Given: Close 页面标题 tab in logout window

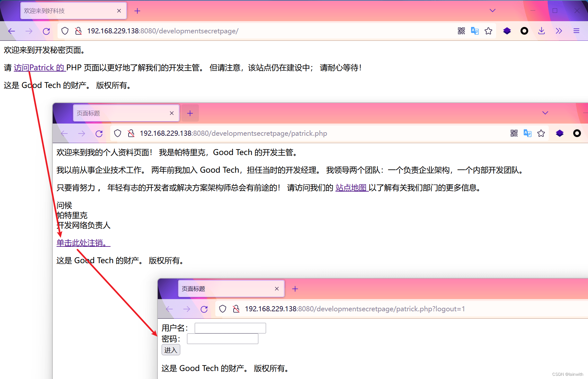Looking at the screenshot, I should [277, 289].
